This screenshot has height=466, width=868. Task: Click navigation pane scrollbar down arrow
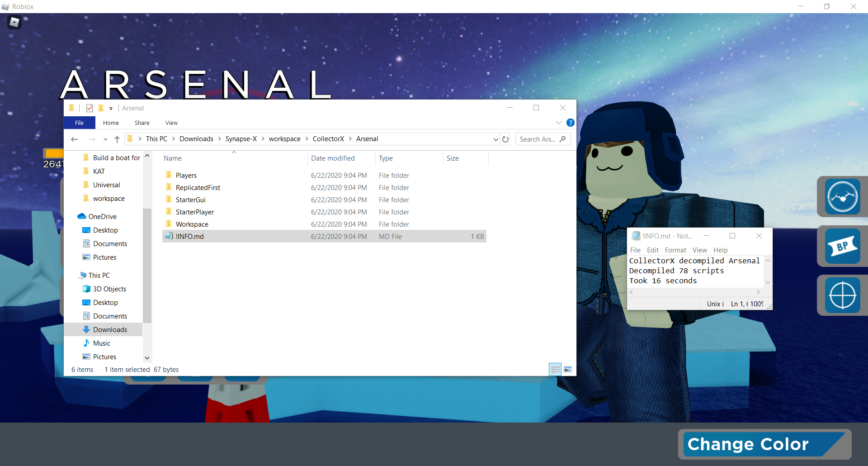point(147,357)
